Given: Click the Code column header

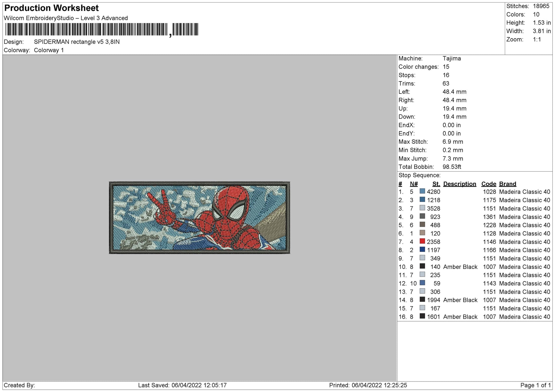Looking at the screenshot, I should pos(489,184).
